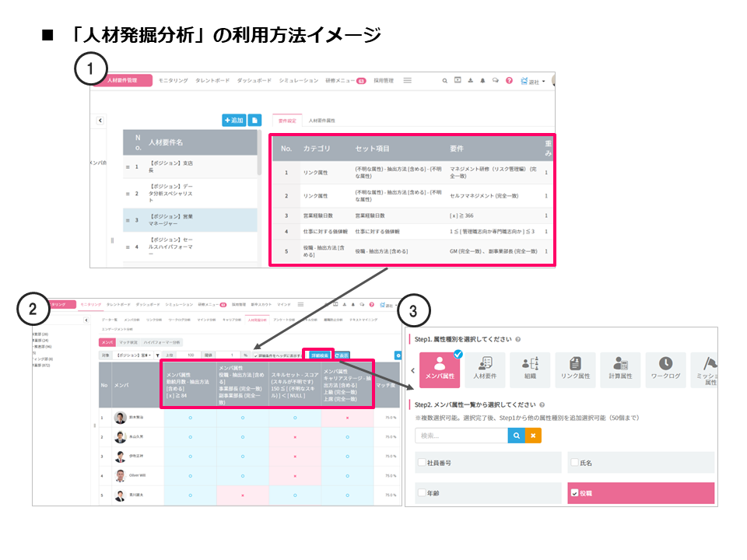Screen dimensions: 747x560
Task: Click 詳細検索 button in panel 2
Action: click(x=319, y=355)
